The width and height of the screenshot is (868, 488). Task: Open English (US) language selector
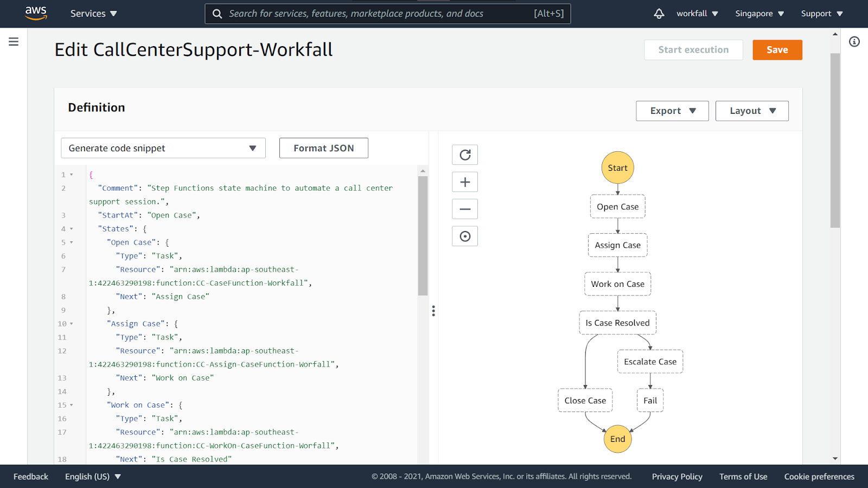coord(93,477)
